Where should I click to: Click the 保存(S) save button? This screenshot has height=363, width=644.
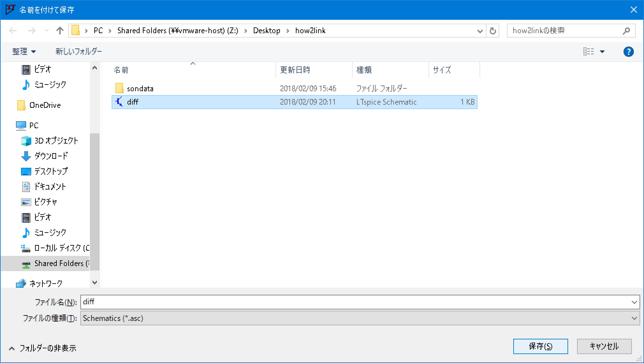click(540, 346)
